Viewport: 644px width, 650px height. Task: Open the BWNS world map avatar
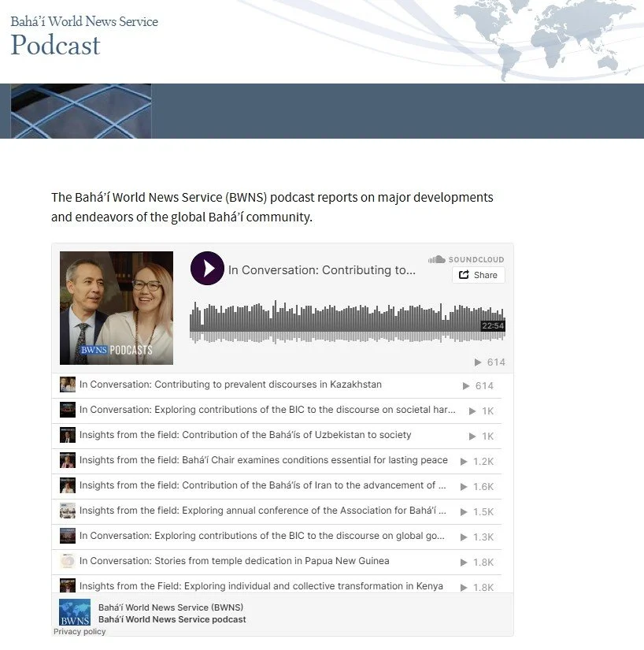coord(75,612)
